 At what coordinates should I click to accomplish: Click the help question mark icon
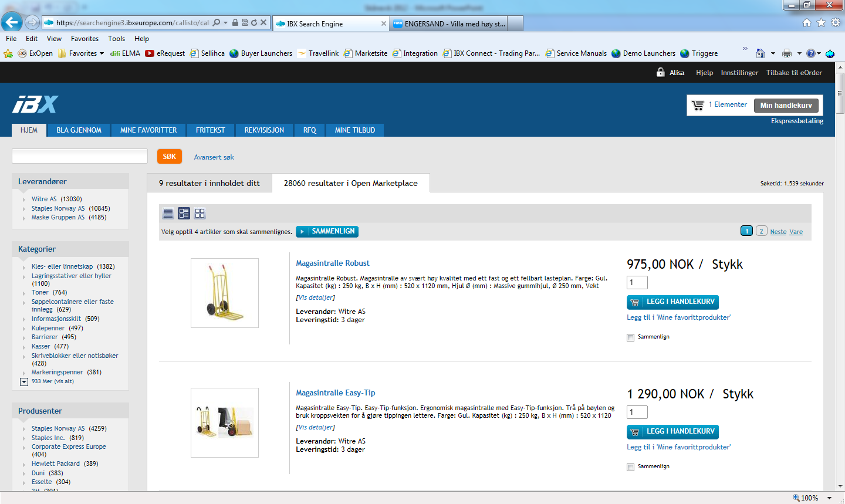tap(810, 53)
